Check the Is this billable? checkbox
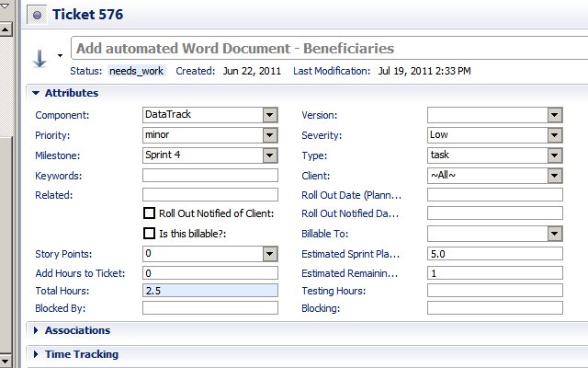The image size is (588, 368). 149,234
